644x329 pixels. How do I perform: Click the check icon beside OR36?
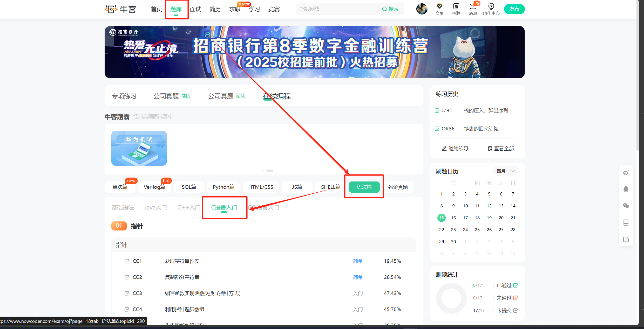(437, 129)
